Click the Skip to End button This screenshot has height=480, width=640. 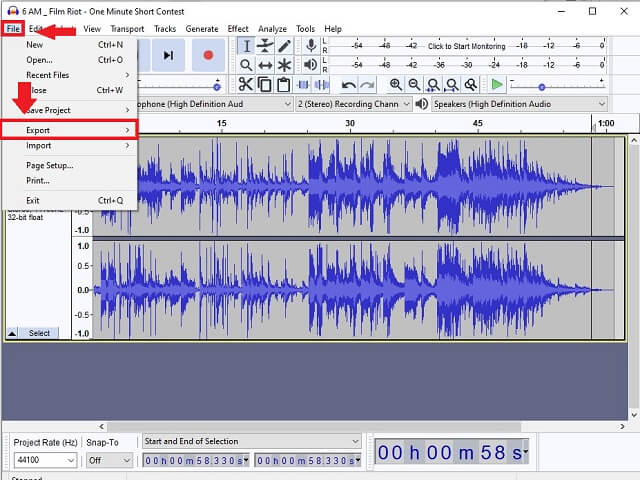coord(168,55)
